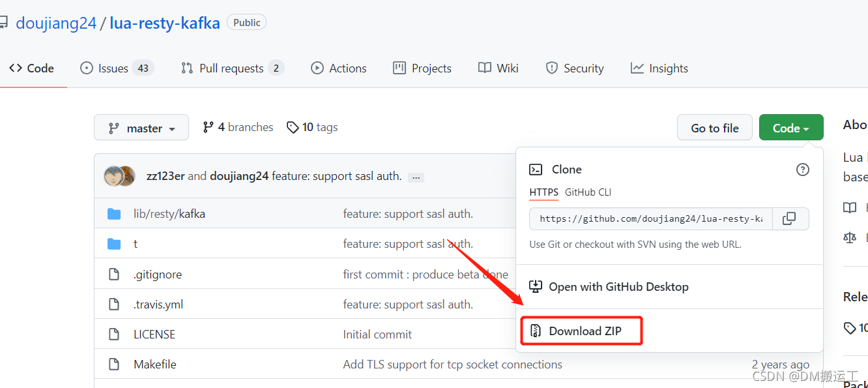Click the Go to file button
Screen dimensions: 868x388
point(715,128)
